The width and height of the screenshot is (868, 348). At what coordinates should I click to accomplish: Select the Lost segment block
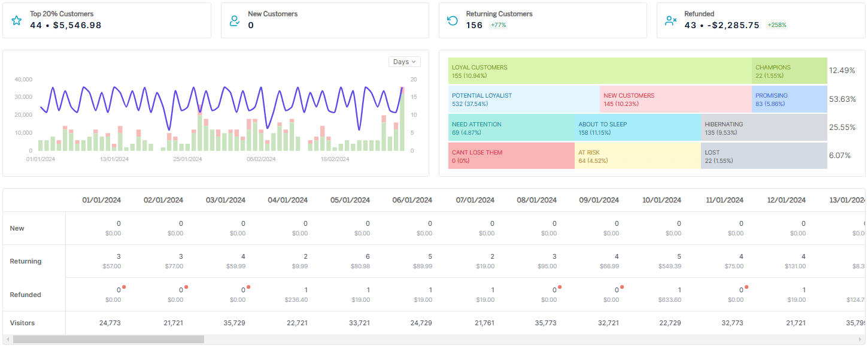click(764, 156)
